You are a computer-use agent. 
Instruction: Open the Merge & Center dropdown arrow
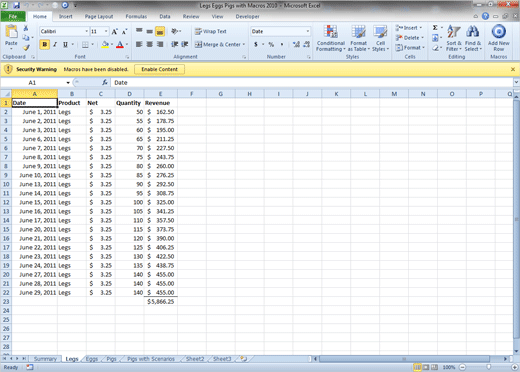[244, 44]
